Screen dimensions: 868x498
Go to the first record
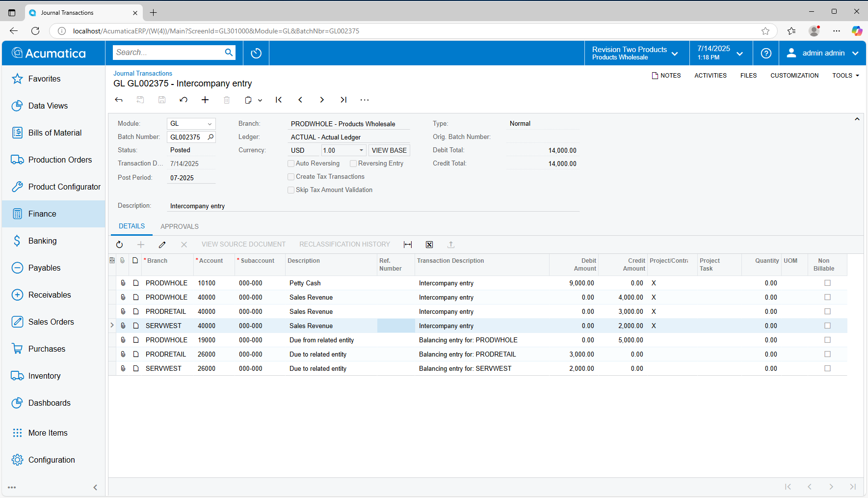[279, 100]
